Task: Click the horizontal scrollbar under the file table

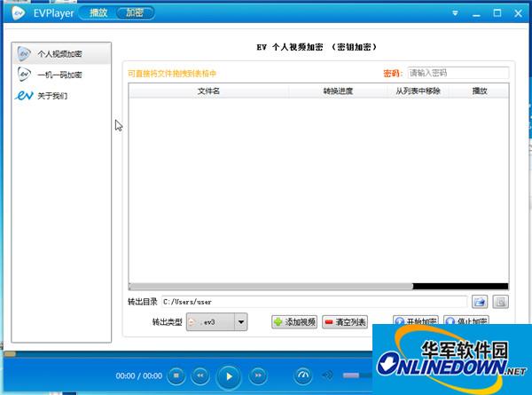Action: [x=270, y=287]
